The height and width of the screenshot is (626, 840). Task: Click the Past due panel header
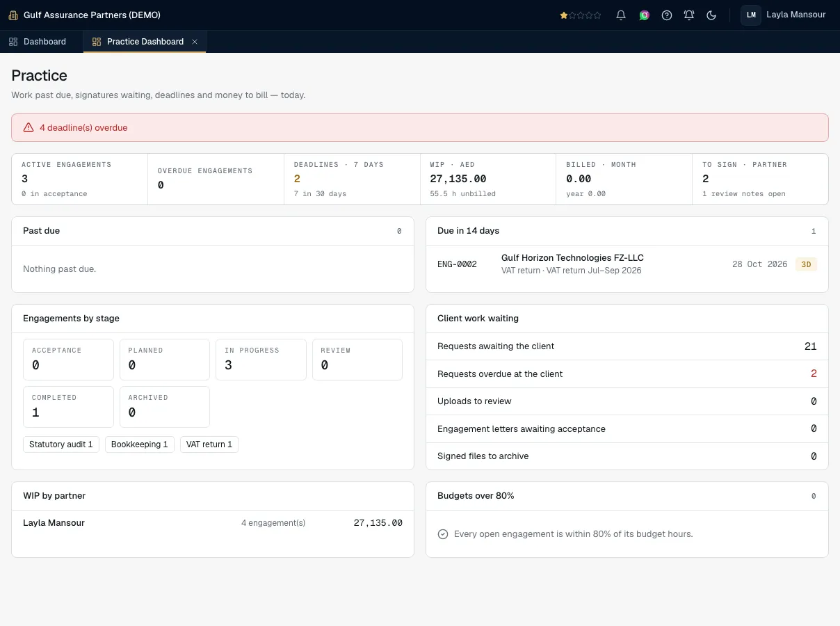(213, 231)
